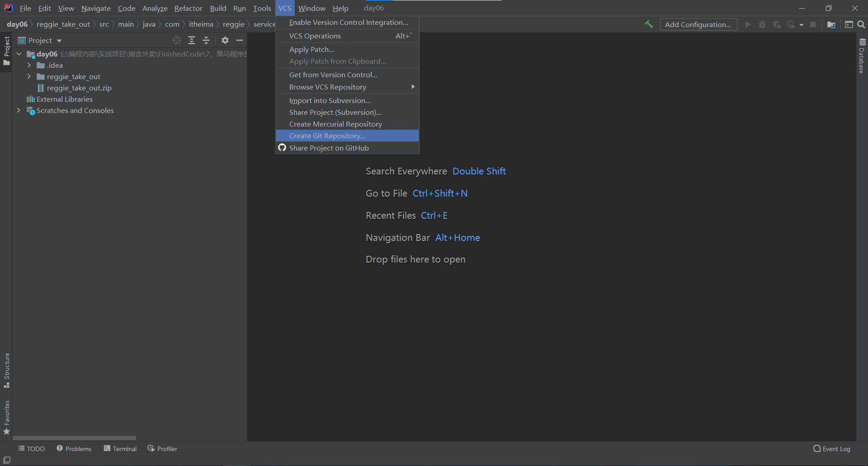Choose Share Project (Subversion)
This screenshot has width=868, height=466.
[347, 112]
